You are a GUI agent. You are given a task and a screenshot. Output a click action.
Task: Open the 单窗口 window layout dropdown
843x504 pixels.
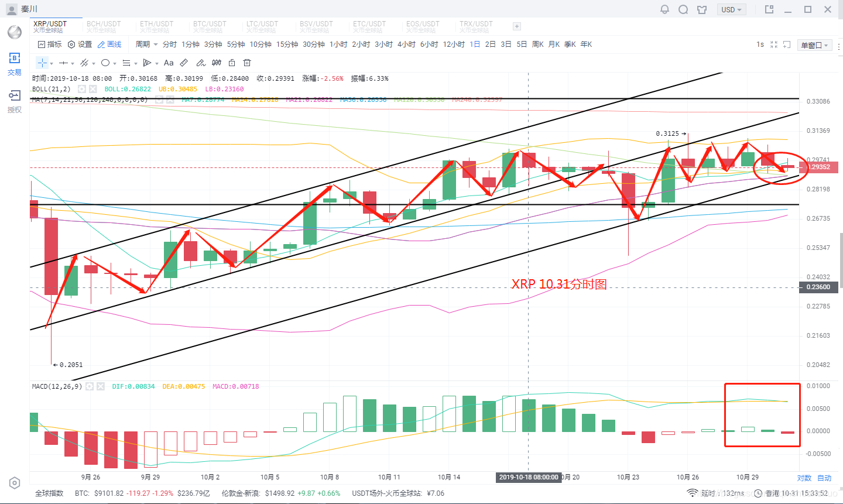coord(815,45)
